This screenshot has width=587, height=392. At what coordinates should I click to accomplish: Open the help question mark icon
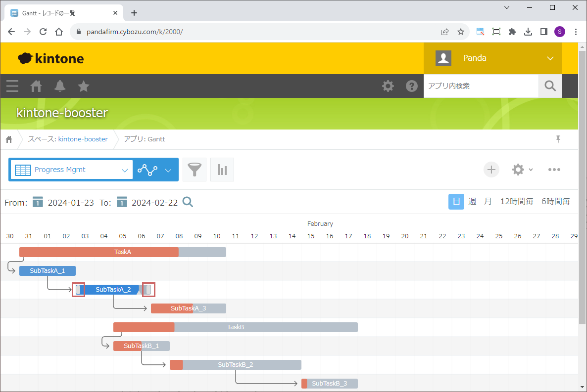(411, 86)
